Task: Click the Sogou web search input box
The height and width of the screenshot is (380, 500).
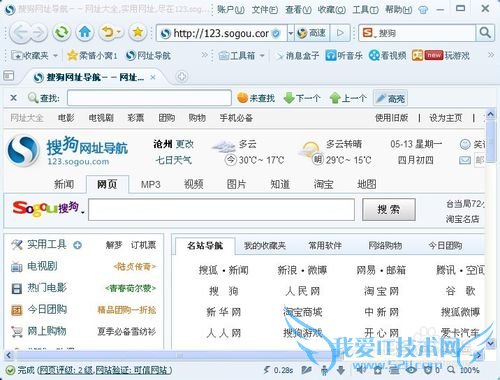Action: [x=221, y=210]
